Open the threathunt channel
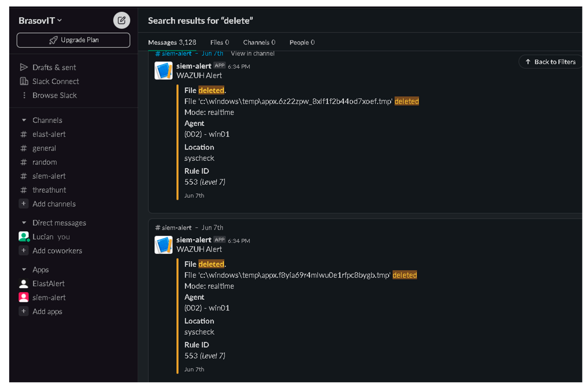This screenshot has height=391, width=588. click(49, 190)
